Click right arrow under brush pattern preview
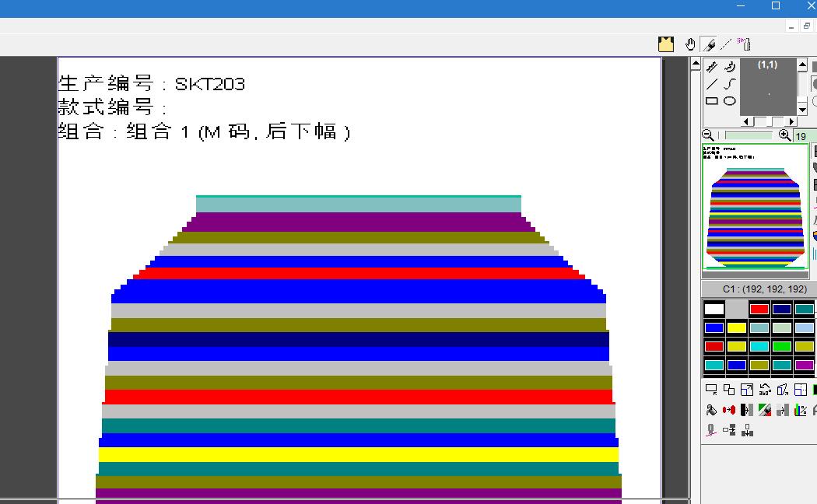817x504 pixels. pos(791,121)
